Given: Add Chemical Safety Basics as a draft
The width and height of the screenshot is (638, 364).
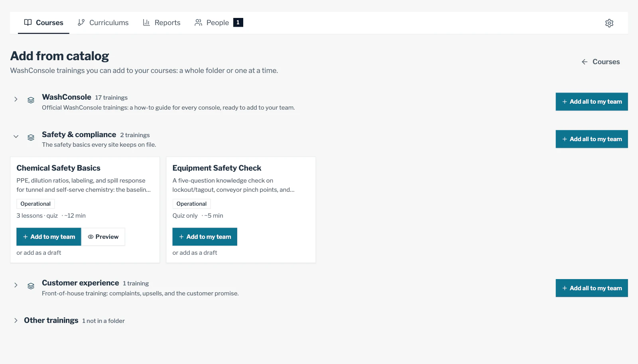Looking at the screenshot, I should coord(39,253).
